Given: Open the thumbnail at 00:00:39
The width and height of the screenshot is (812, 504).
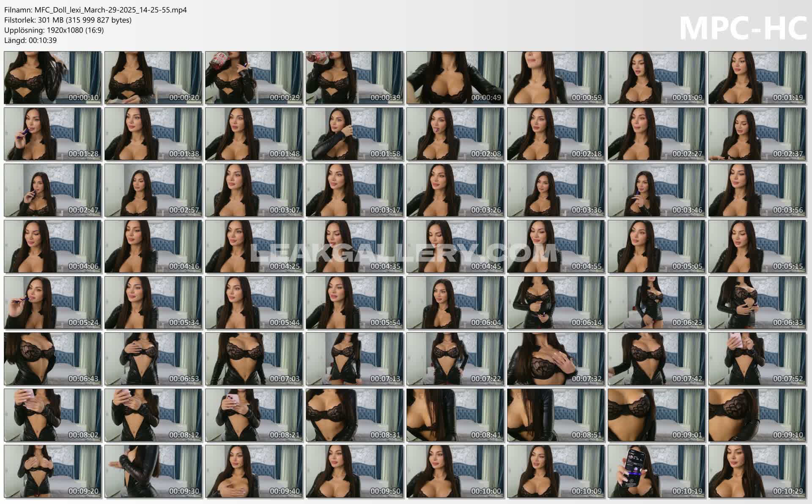Looking at the screenshot, I should (x=355, y=78).
